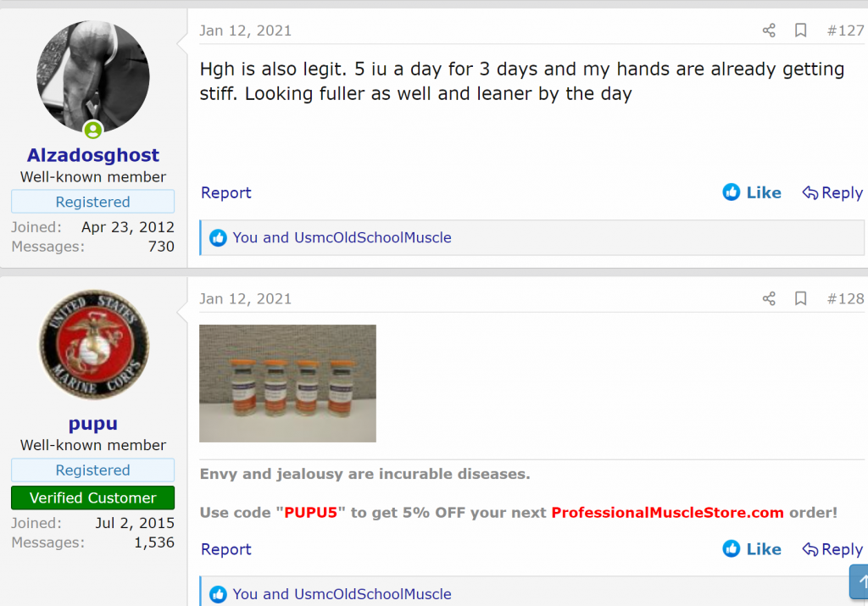868x606 pixels.
Task: Like Alzadosghost's Hgh post
Action: click(752, 192)
